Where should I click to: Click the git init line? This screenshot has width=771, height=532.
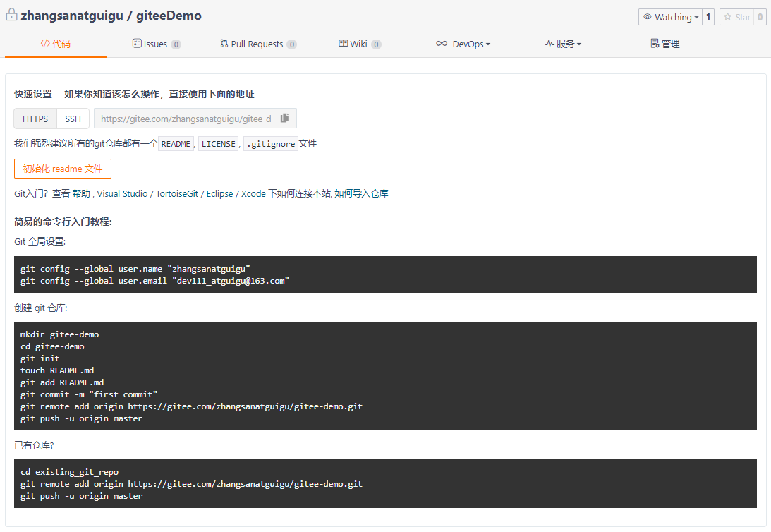pyautogui.click(x=40, y=358)
